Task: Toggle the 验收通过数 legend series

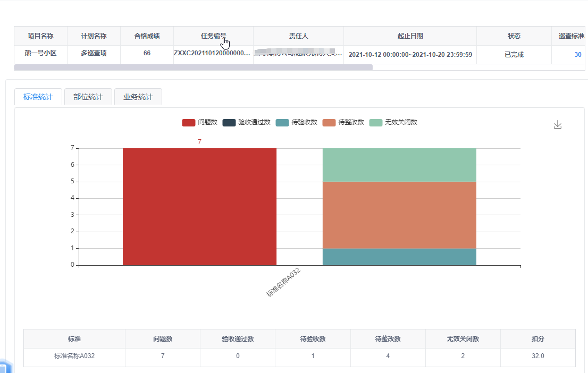Action: pos(246,122)
